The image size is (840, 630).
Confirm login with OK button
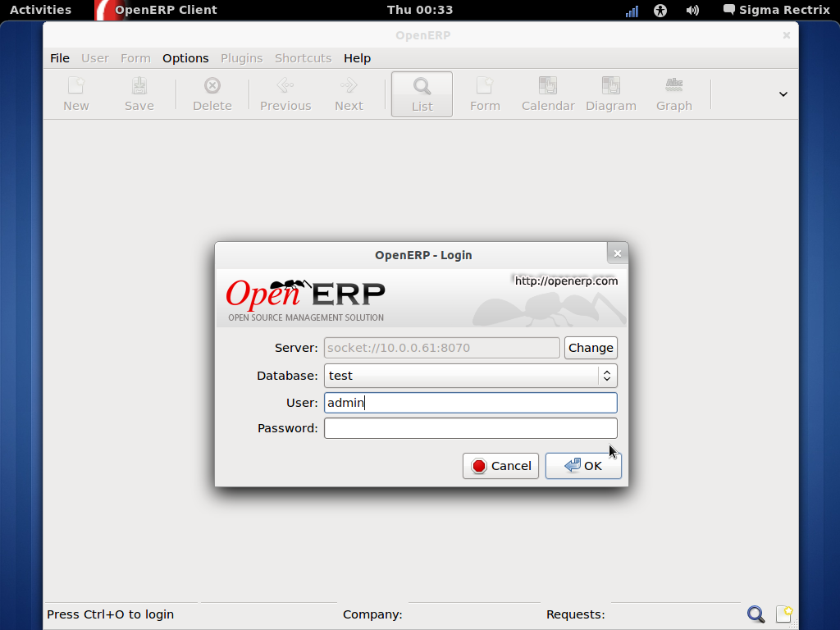tap(583, 466)
